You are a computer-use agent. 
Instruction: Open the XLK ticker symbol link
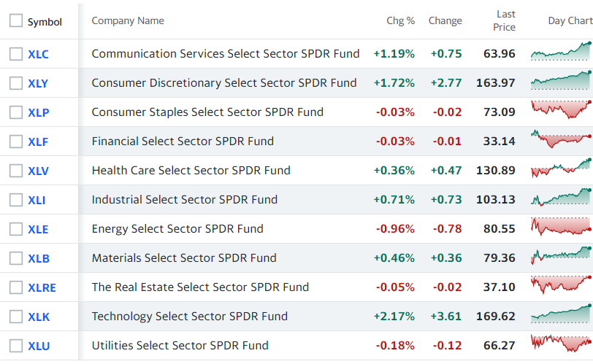point(38,317)
